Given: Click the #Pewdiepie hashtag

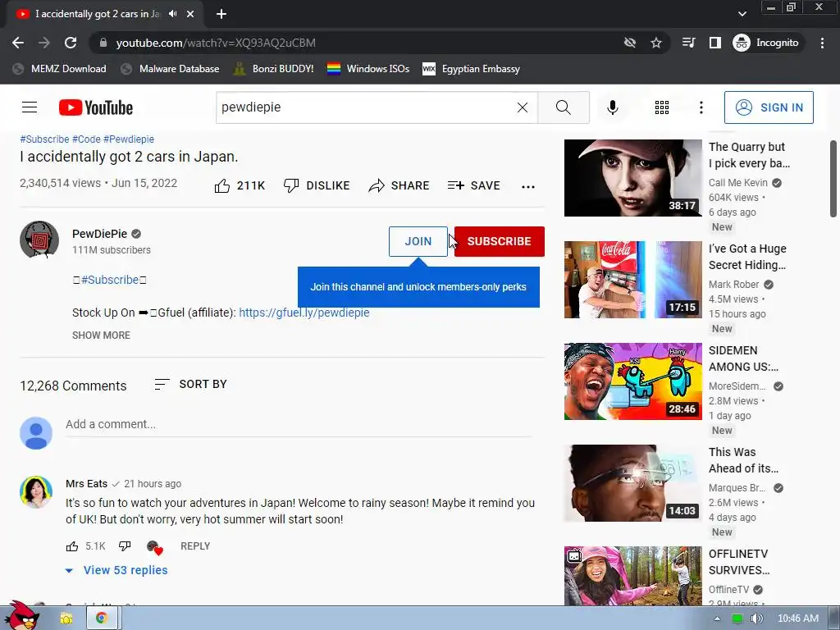Looking at the screenshot, I should click(129, 139).
